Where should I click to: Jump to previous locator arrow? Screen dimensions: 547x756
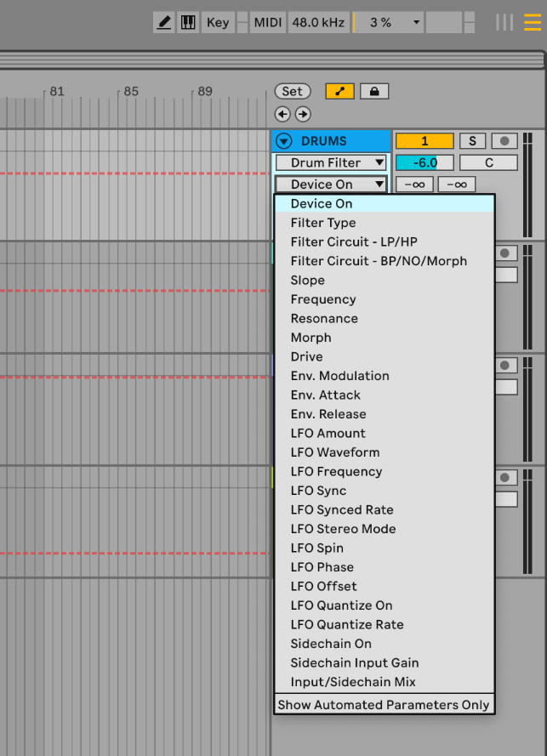pos(282,114)
